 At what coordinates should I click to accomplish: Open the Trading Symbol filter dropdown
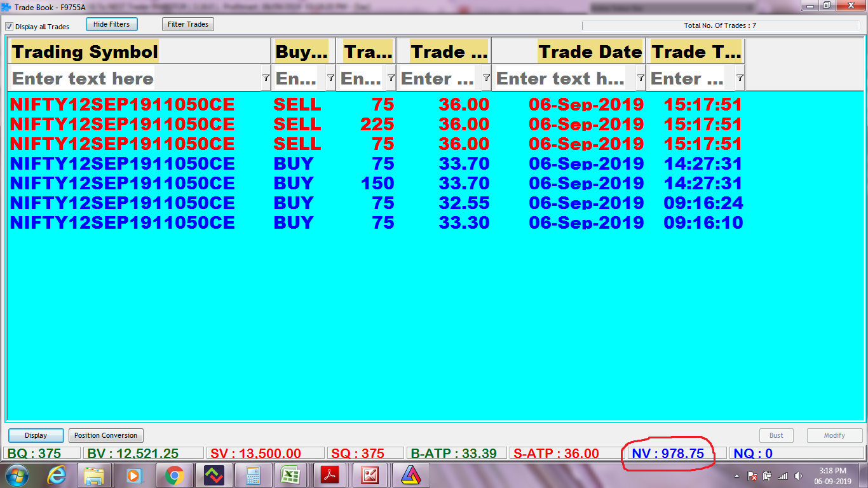(x=266, y=78)
